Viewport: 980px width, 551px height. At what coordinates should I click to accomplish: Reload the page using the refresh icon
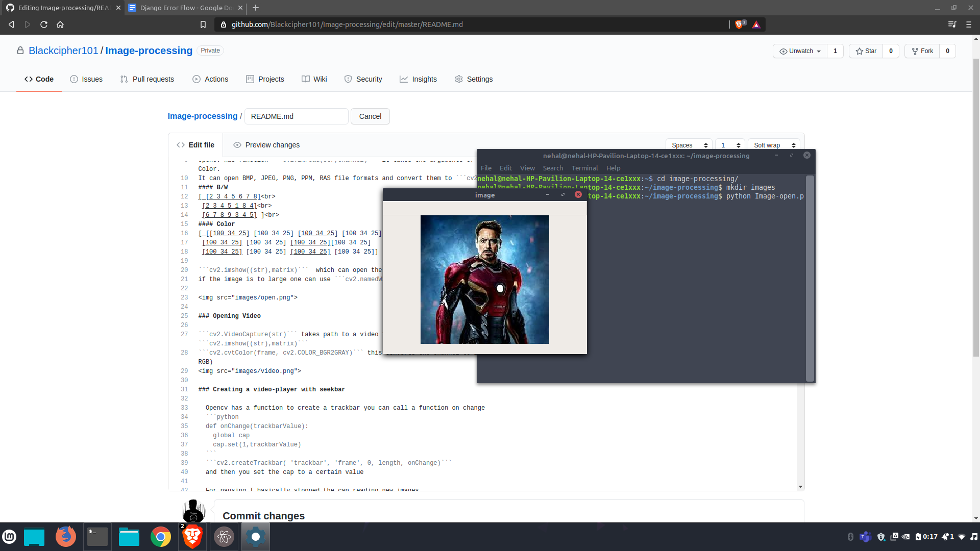(44, 24)
